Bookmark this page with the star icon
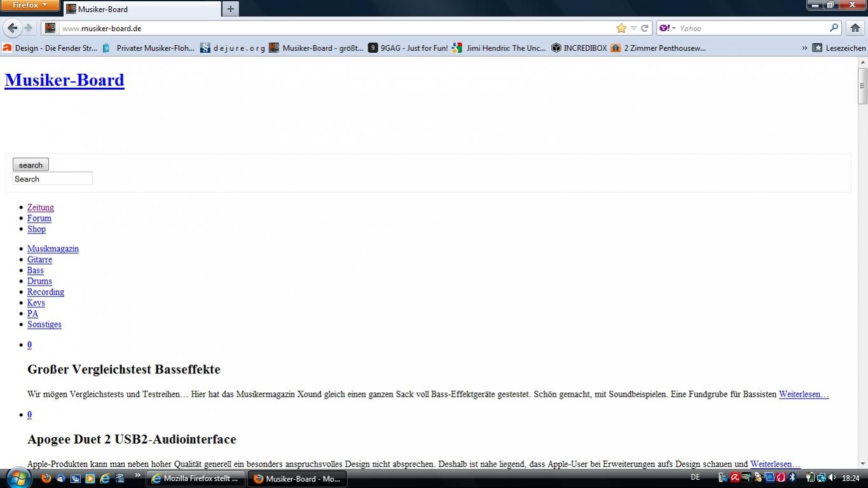This screenshot has width=868, height=488. pyautogui.click(x=621, y=28)
